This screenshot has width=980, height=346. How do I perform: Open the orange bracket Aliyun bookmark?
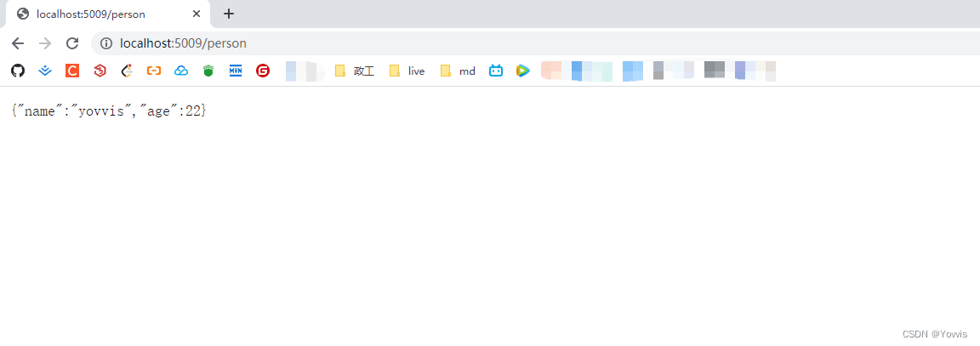[154, 71]
